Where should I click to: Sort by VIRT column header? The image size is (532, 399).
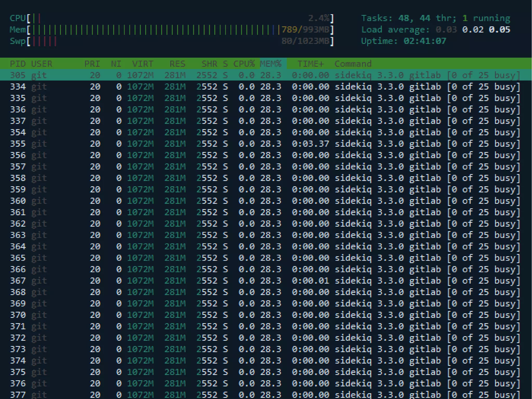(x=143, y=64)
